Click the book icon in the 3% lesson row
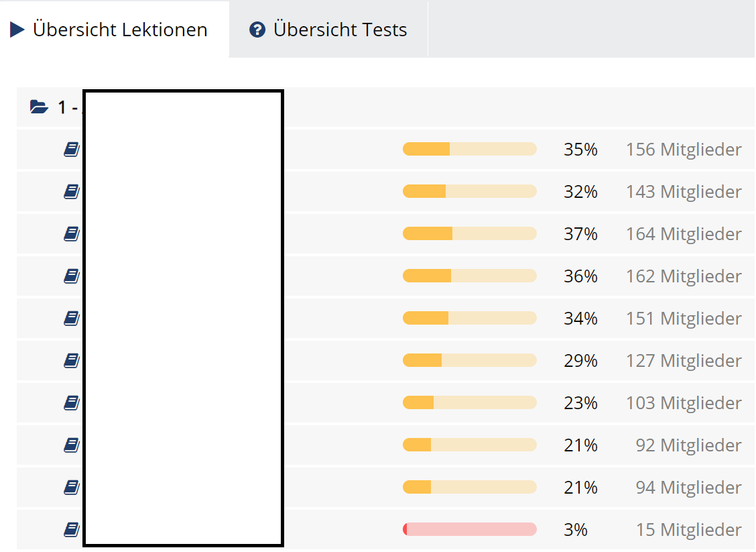Screen dimensions: 756x552 71,529
